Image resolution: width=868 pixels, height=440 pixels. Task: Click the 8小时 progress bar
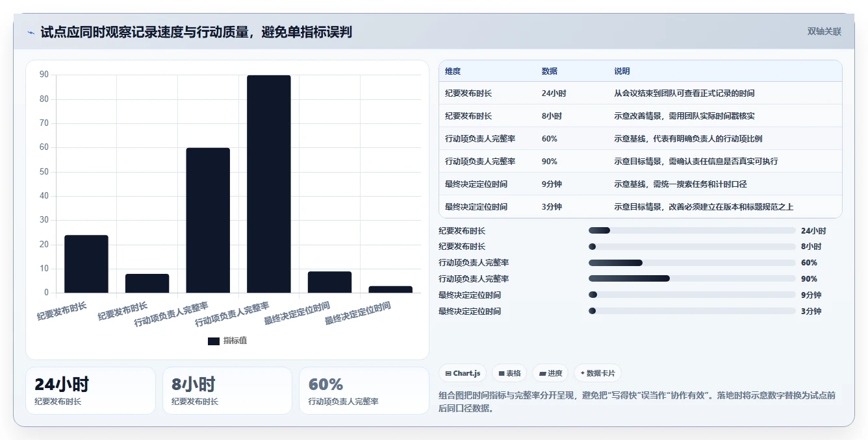click(x=692, y=247)
